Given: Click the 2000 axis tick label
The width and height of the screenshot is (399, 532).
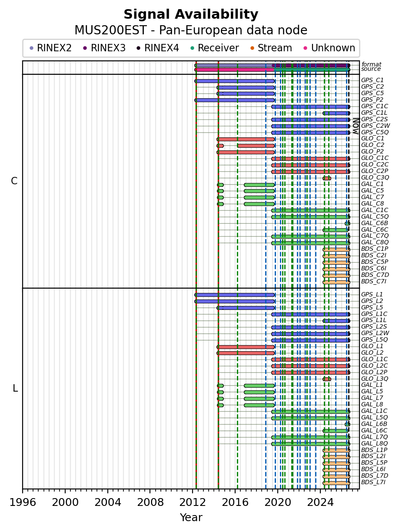Looking at the screenshot, I should [x=65, y=502].
